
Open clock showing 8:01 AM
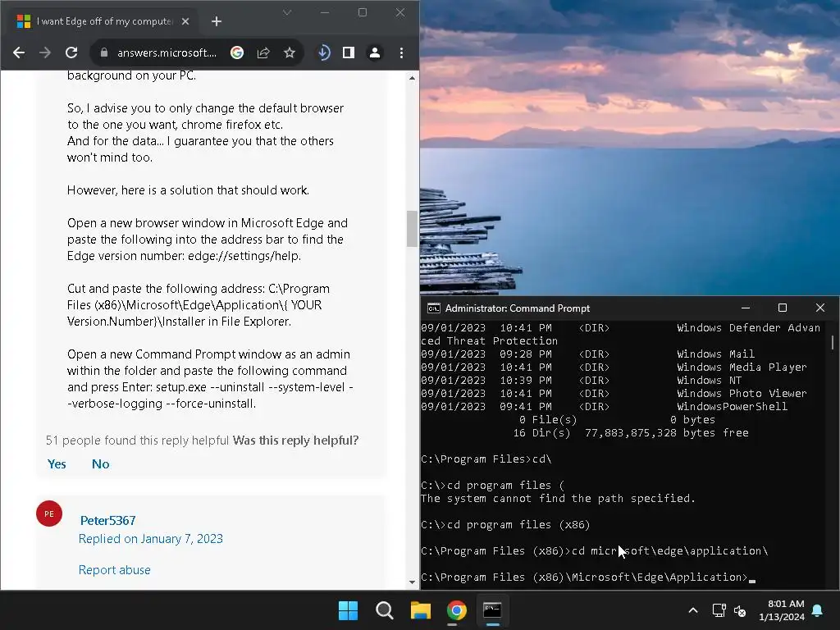(782, 610)
